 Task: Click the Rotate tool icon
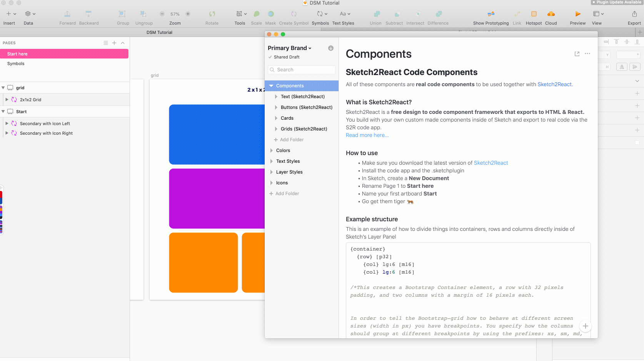pyautogui.click(x=212, y=14)
